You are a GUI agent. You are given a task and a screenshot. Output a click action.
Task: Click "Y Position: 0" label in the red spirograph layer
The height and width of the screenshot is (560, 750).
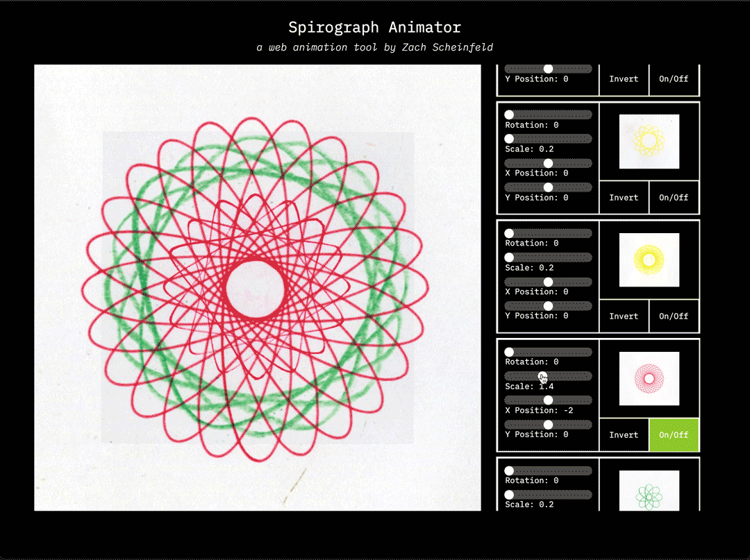(537, 434)
